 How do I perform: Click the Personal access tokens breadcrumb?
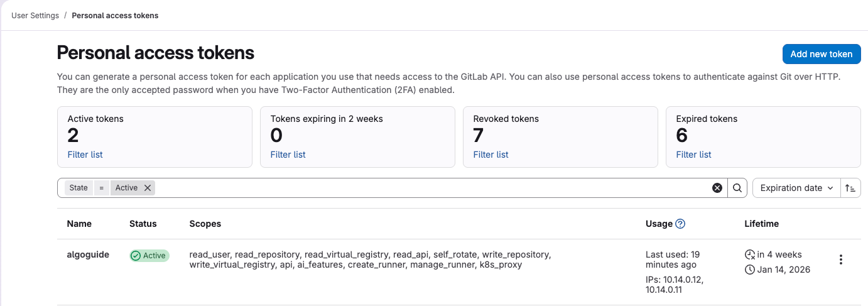pos(115,16)
